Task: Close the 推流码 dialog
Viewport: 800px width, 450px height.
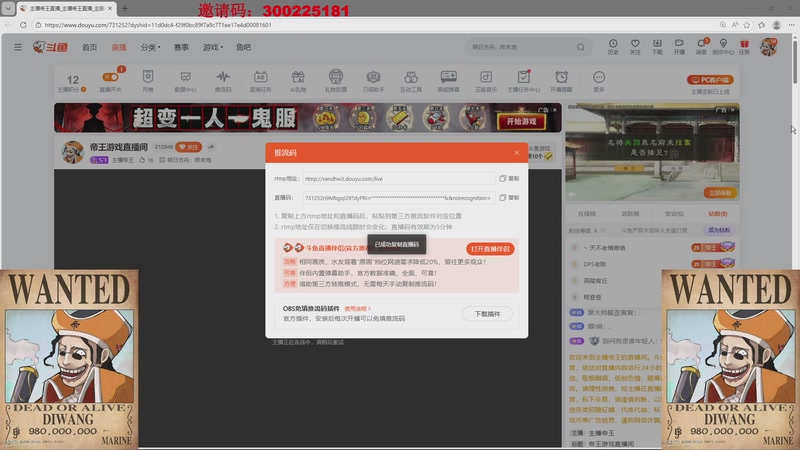Action: pos(517,153)
